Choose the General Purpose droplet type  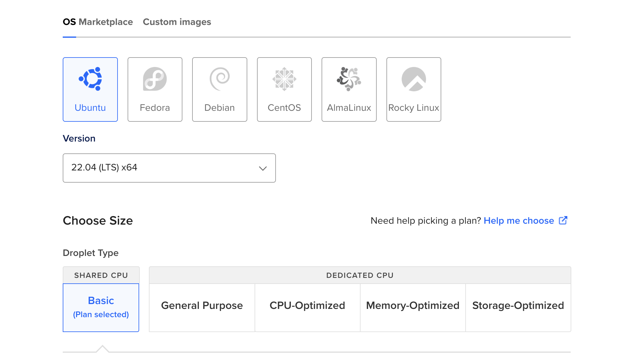point(202,308)
